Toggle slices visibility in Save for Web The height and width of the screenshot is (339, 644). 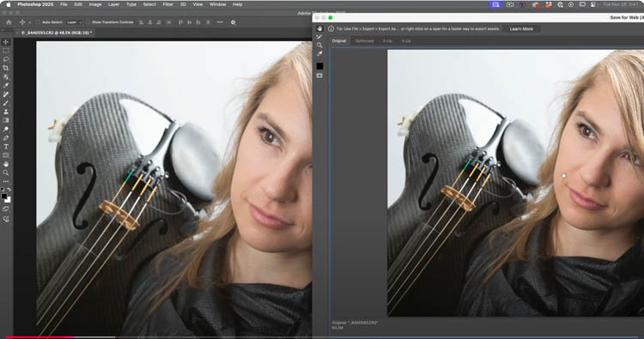pos(319,76)
